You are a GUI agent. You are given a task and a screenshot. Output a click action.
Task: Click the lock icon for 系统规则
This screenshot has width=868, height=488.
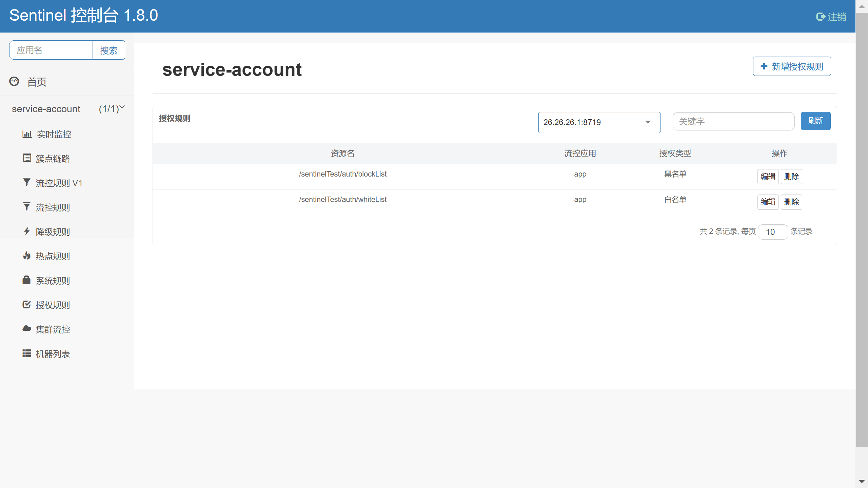(x=26, y=280)
